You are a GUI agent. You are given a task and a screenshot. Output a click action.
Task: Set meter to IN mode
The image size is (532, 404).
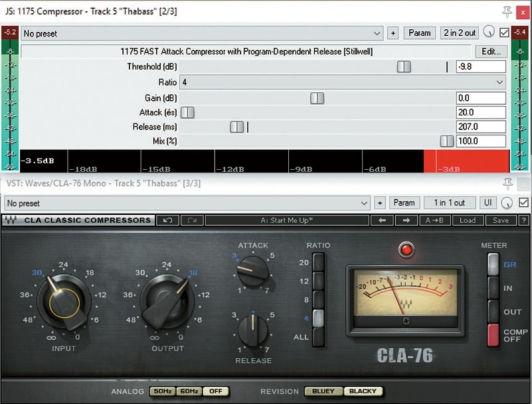pos(493,288)
